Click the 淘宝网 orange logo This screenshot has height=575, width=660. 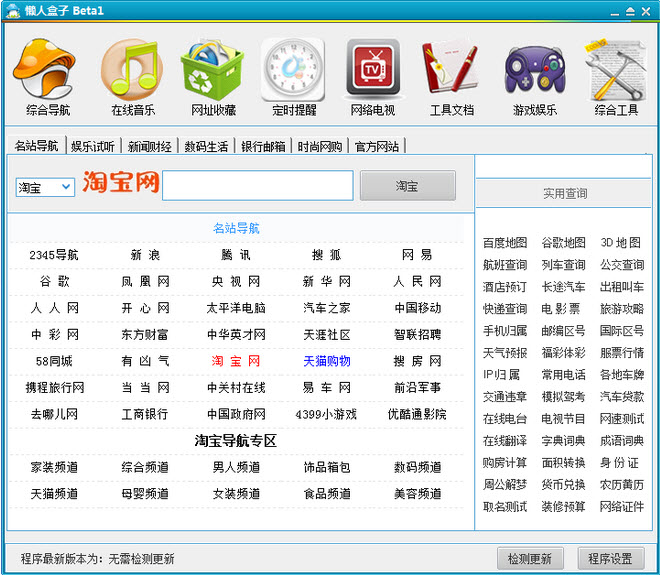pos(121,182)
